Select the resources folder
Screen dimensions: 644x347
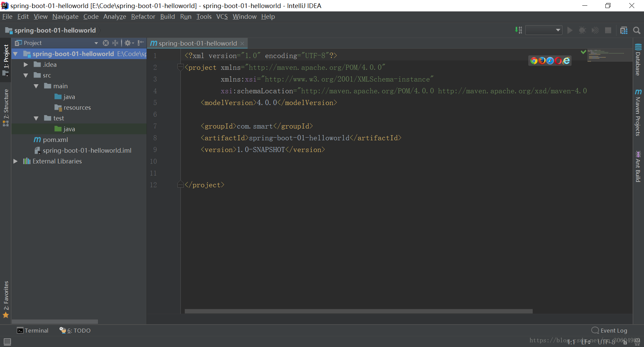pyautogui.click(x=72, y=107)
